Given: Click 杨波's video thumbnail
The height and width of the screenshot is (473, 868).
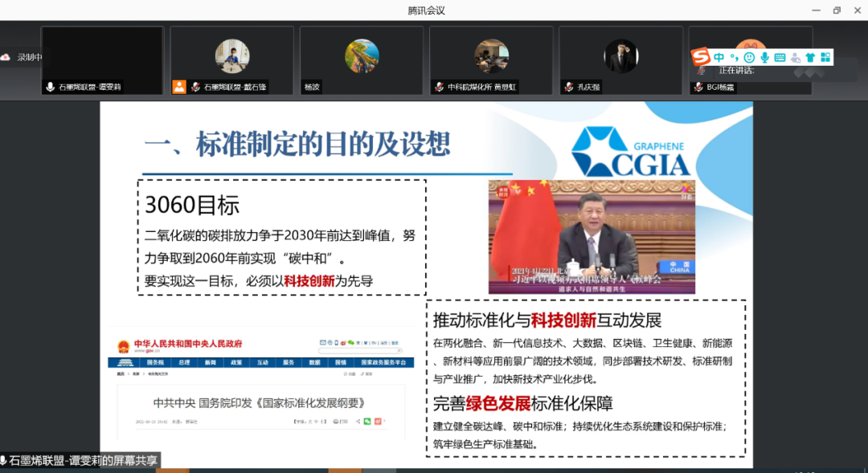Looking at the screenshot, I should (361, 58).
